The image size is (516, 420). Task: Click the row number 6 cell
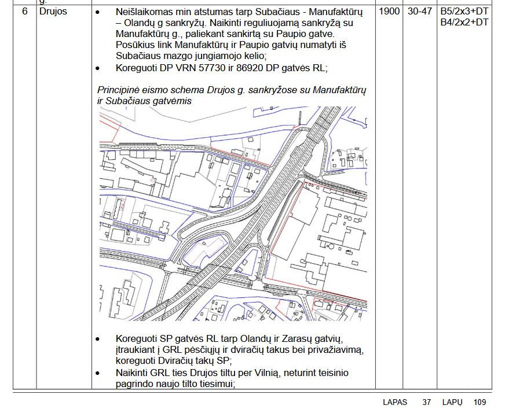25,12
